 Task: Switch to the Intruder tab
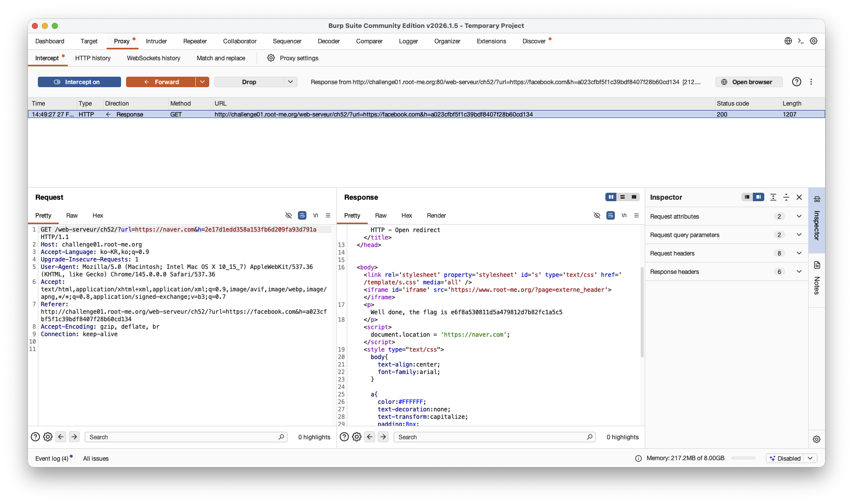coord(156,41)
